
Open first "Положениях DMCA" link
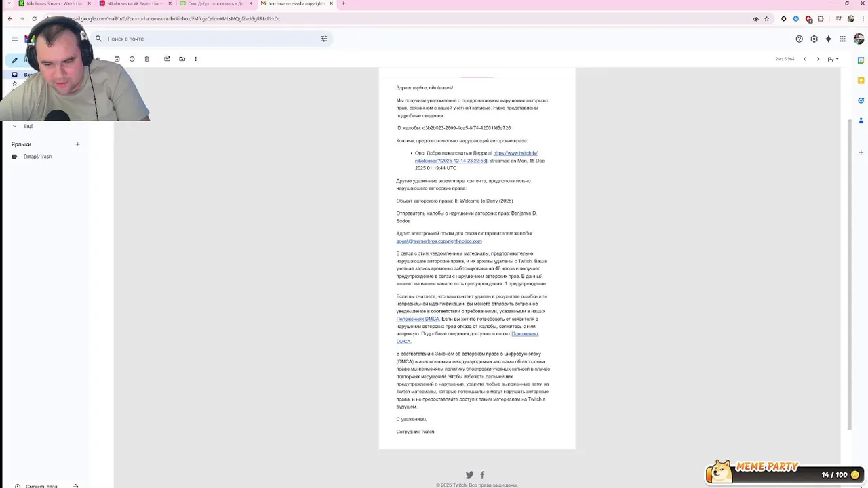(x=418, y=319)
